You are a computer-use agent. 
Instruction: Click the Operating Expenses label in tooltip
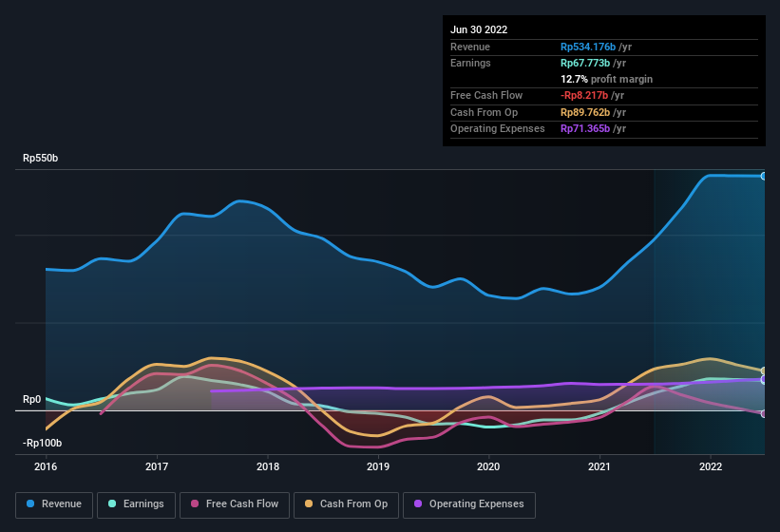pyautogui.click(x=498, y=129)
